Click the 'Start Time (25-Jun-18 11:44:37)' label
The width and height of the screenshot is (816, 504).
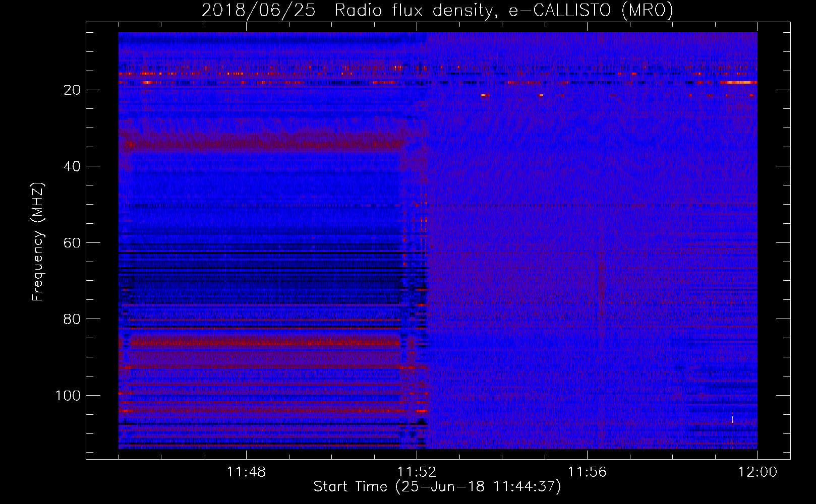point(437,487)
